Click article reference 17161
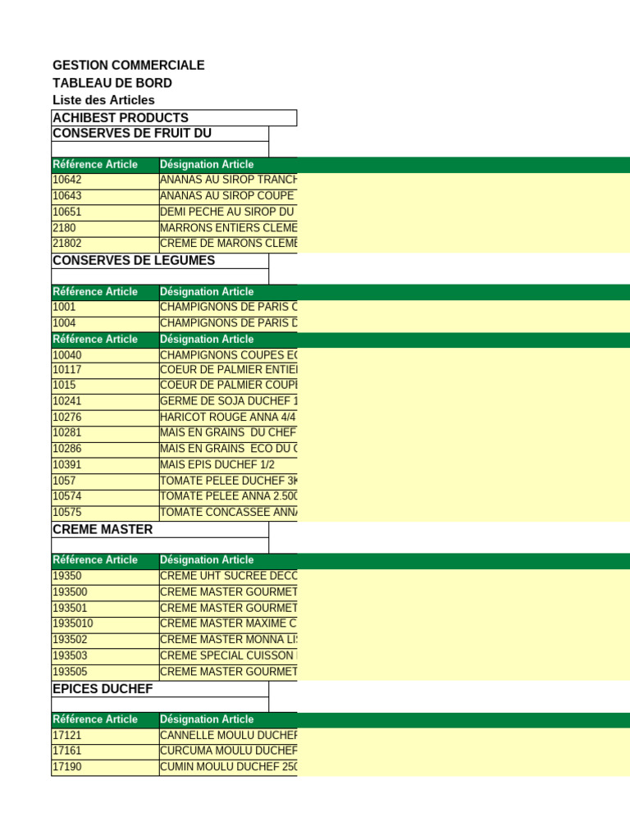 [x=105, y=752]
